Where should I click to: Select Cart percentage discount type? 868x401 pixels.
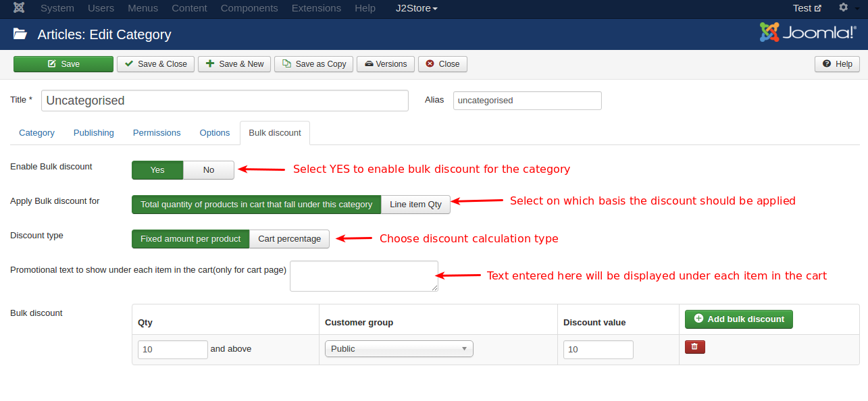[x=289, y=239]
